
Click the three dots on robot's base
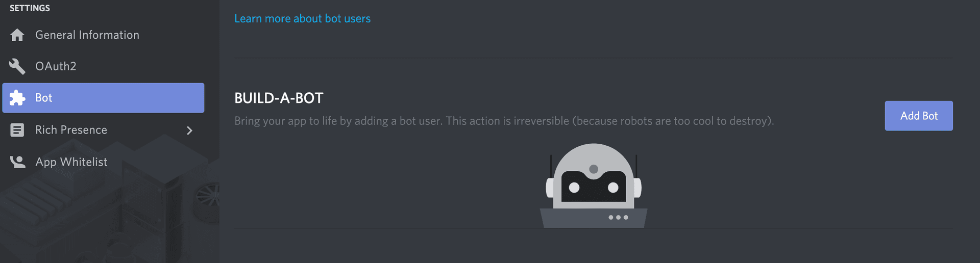[x=618, y=218]
